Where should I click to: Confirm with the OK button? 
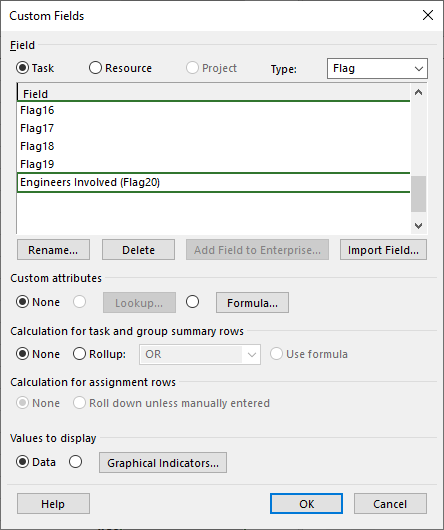(x=306, y=504)
